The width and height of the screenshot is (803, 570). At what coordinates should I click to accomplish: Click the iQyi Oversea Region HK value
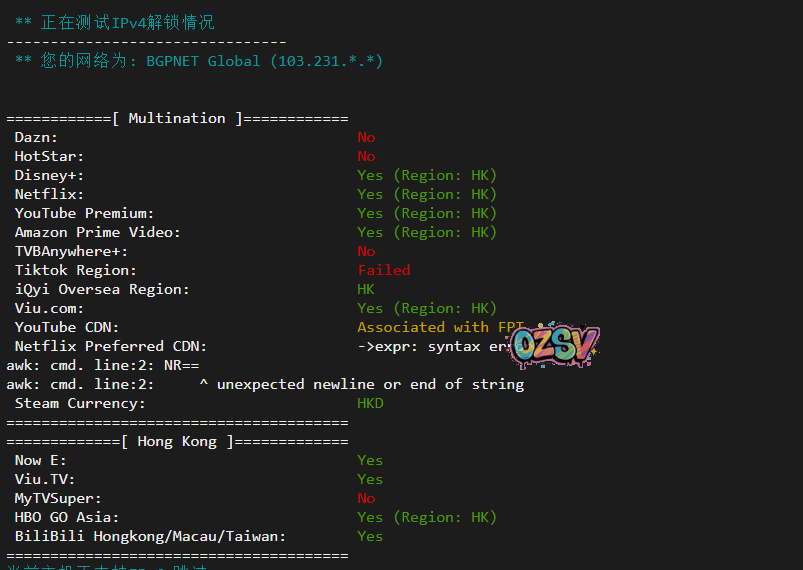point(366,289)
